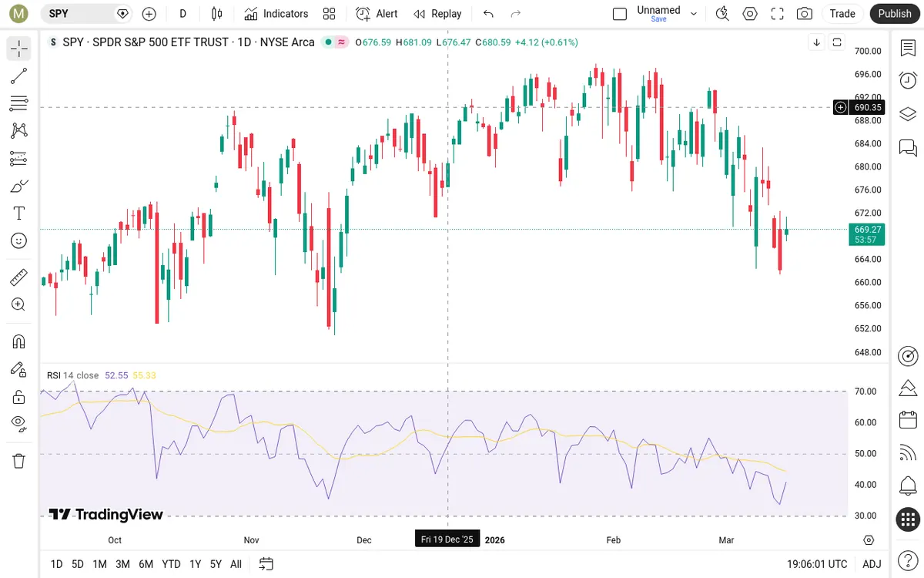924x578 pixels.
Task: Publish the chart idea
Action: click(x=895, y=13)
